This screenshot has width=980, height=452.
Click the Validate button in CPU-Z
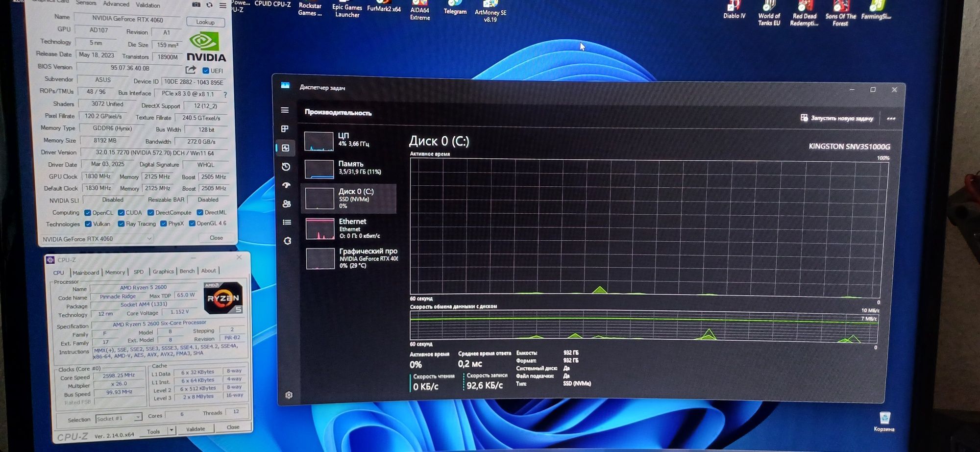[196, 429]
